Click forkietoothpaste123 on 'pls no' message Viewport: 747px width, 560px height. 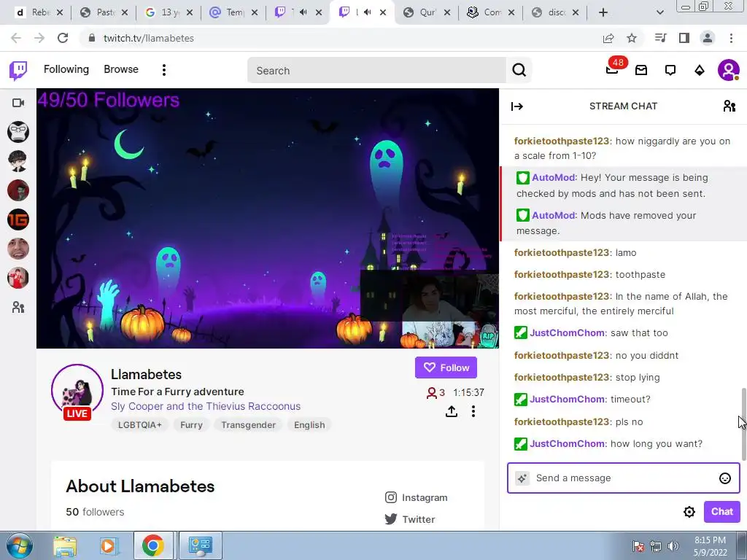(x=562, y=421)
